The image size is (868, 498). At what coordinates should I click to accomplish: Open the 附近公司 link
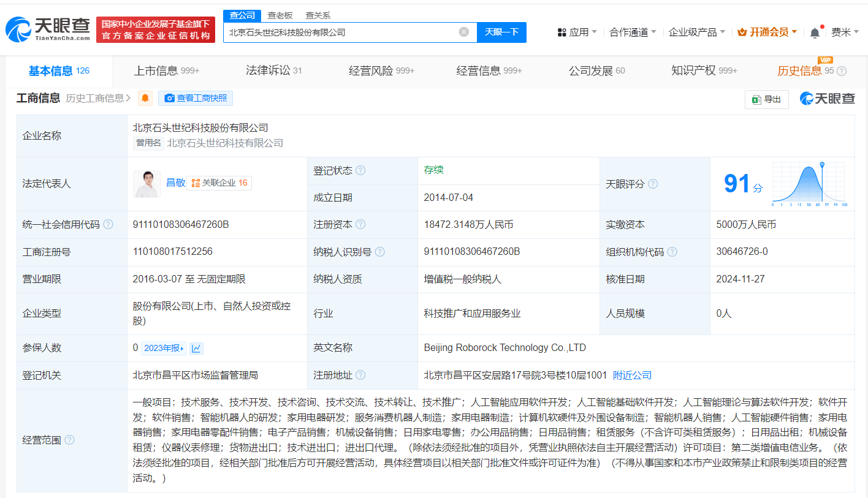(x=633, y=374)
